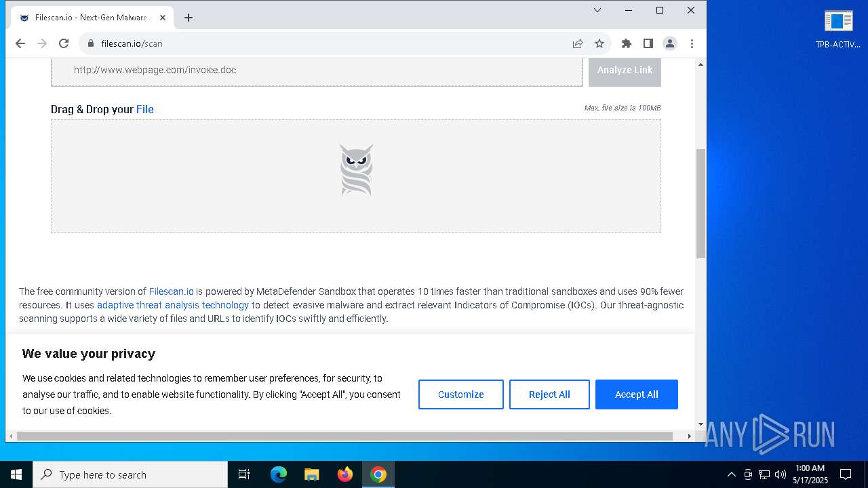
Task: Maximize the Chrome window
Action: 660,10
